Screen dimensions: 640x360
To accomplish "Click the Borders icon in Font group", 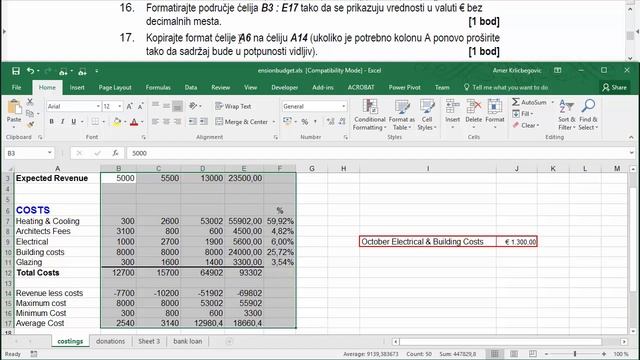I will click(95, 122).
